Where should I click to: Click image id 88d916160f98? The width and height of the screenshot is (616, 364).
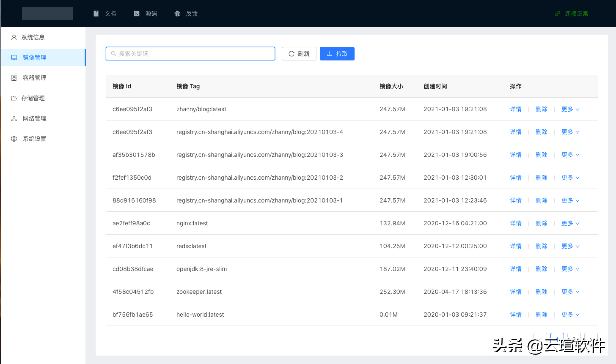pos(134,200)
